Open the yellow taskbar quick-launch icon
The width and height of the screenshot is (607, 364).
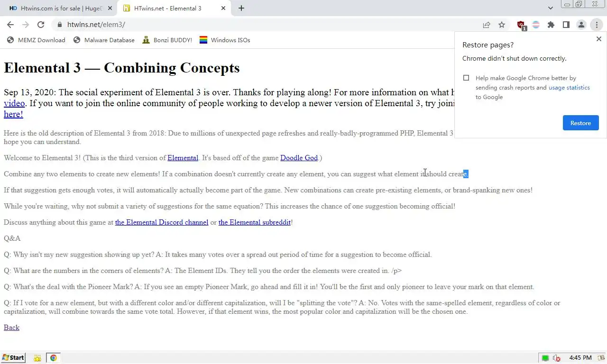click(37, 358)
